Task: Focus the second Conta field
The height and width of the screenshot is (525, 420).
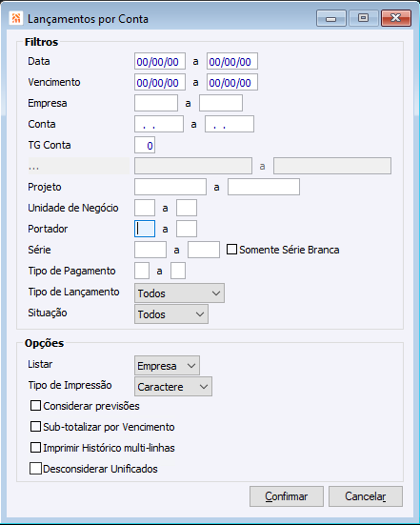Action: [230, 124]
